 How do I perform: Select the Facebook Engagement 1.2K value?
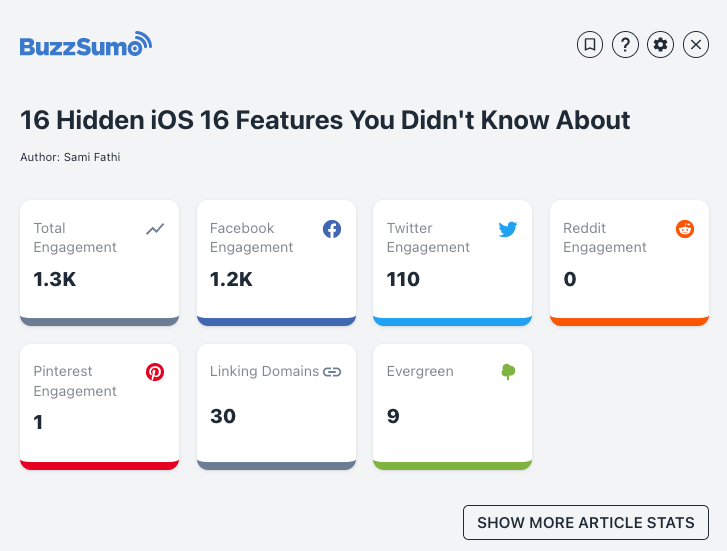click(231, 280)
